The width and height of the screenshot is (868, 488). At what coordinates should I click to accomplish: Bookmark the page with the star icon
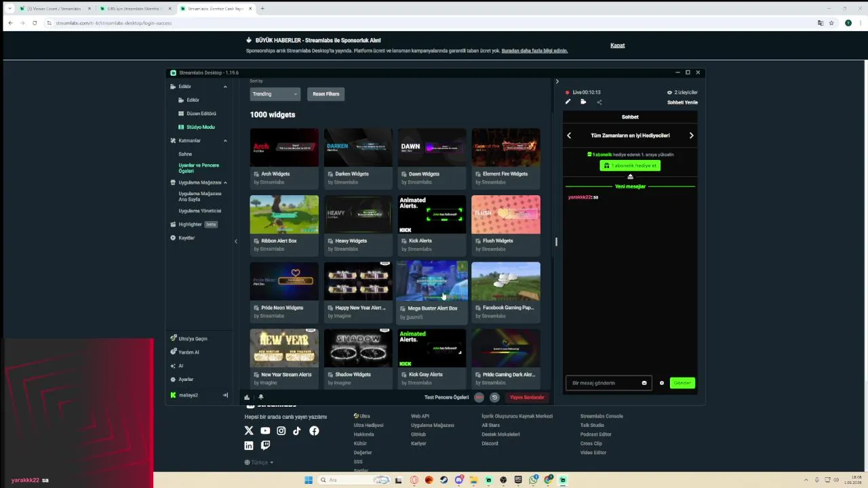(x=831, y=23)
